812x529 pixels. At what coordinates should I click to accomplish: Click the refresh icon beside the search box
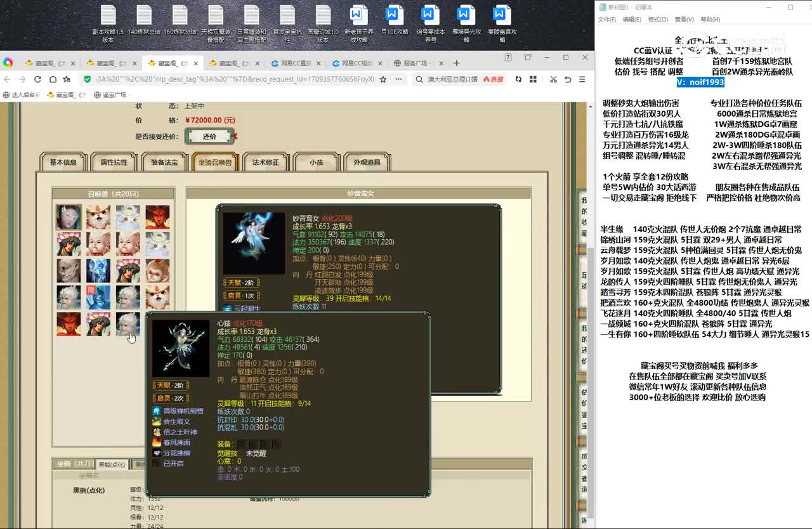point(518,79)
